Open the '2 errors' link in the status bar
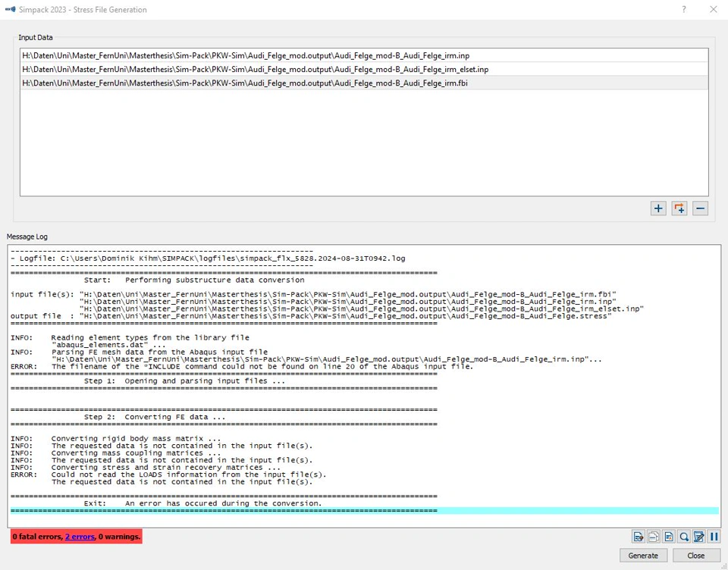The height and width of the screenshot is (570, 728). (x=80, y=537)
